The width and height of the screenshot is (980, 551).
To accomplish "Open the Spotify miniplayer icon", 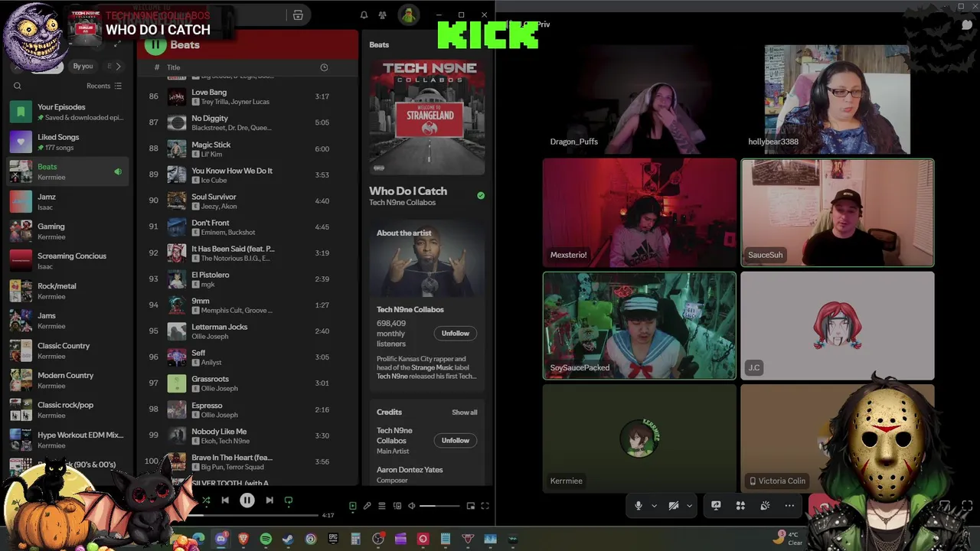I will click(470, 506).
